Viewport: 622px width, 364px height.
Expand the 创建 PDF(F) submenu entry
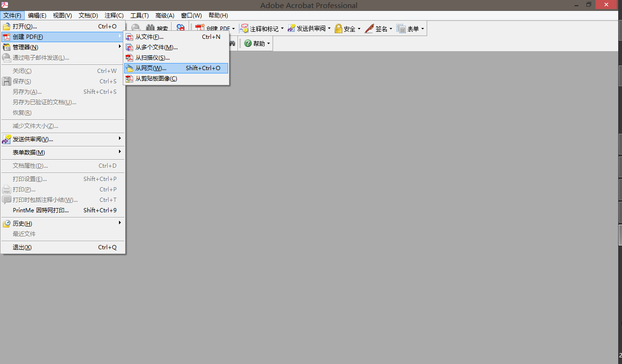pos(63,37)
